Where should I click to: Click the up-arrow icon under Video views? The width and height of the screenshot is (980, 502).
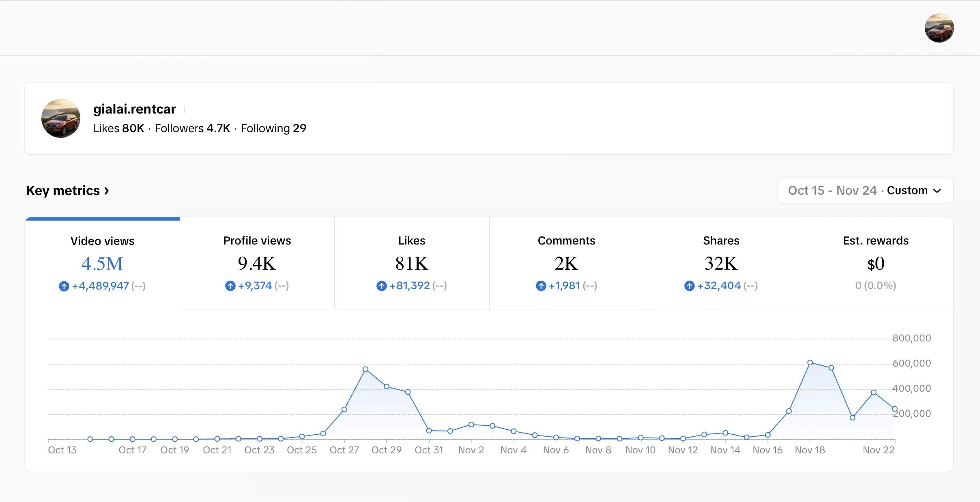64,286
